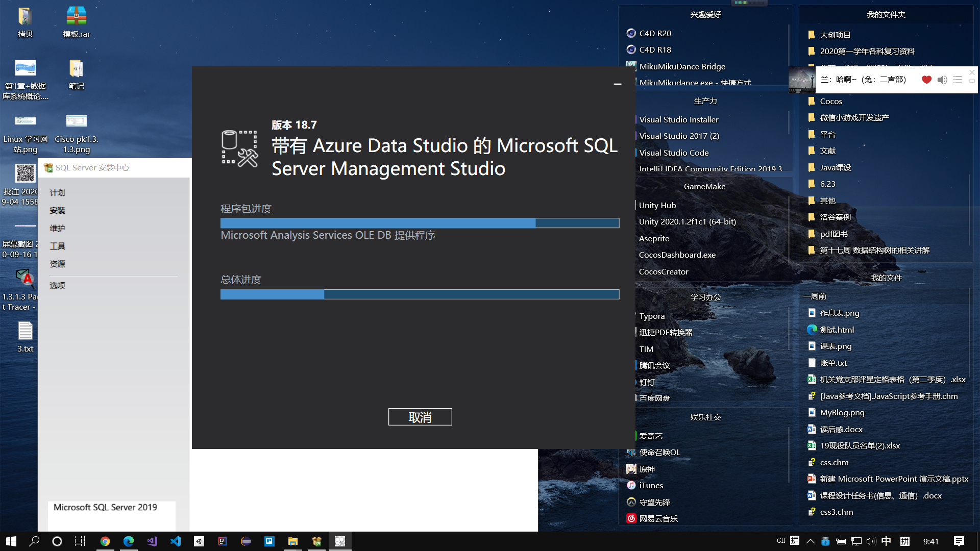Open the 3.txt desktop file
Image resolution: width=980 pixels, height=551 pixels.
point(25,337)
